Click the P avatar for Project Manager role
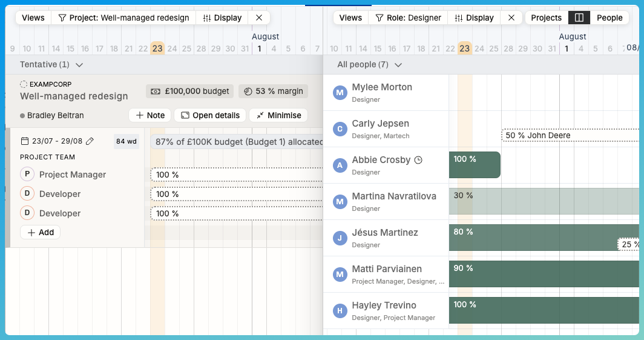644x340 pixels. tap(27, 175)
